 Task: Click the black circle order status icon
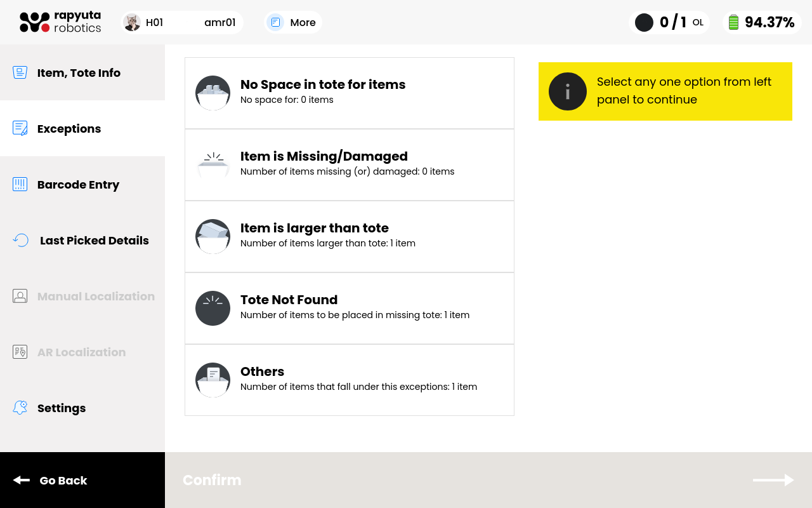tap(644, 23)
